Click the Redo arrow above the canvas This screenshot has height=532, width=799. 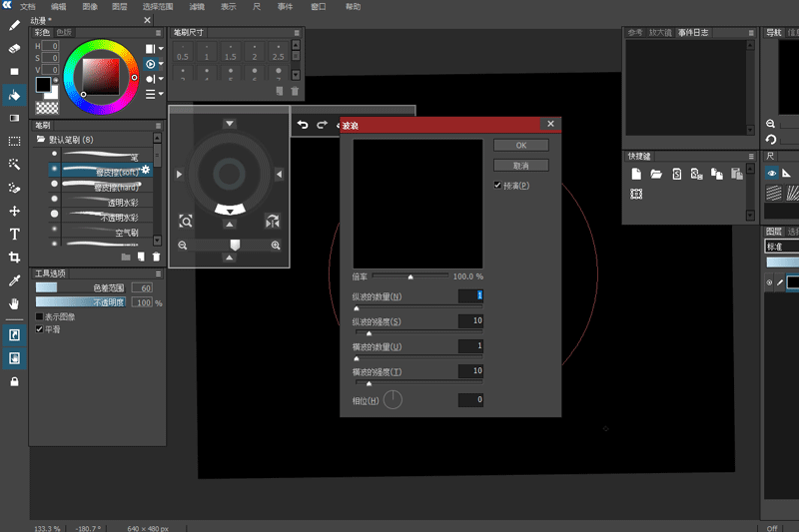(x=322, y=125)
